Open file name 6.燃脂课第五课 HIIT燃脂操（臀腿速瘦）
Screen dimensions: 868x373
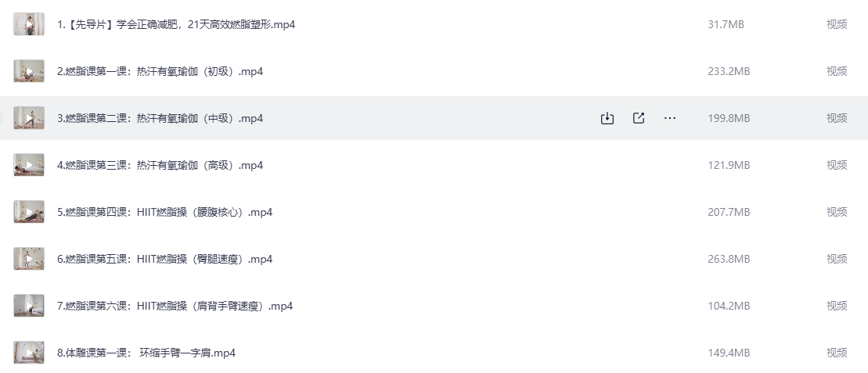click(x=164, y=259)
